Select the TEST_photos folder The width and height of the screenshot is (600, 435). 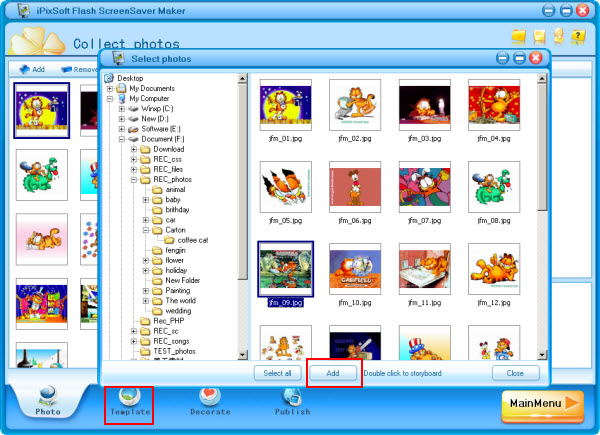174,351
